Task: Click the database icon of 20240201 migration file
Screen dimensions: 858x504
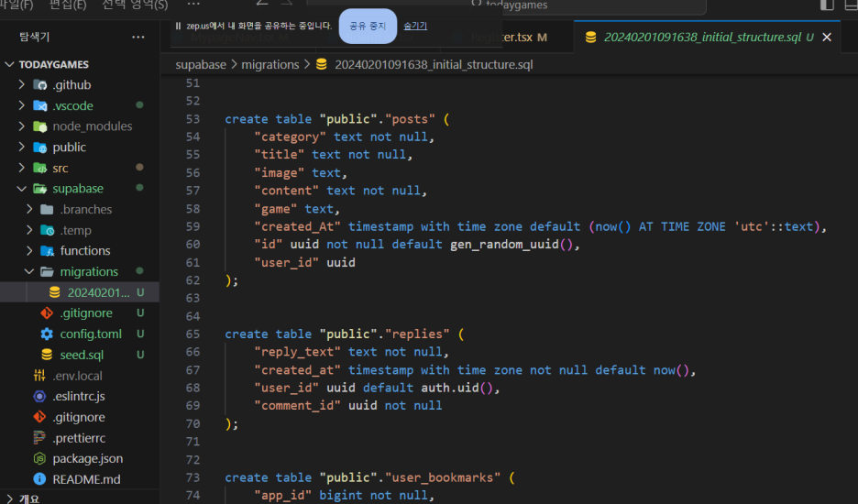Action: [55, 292]
